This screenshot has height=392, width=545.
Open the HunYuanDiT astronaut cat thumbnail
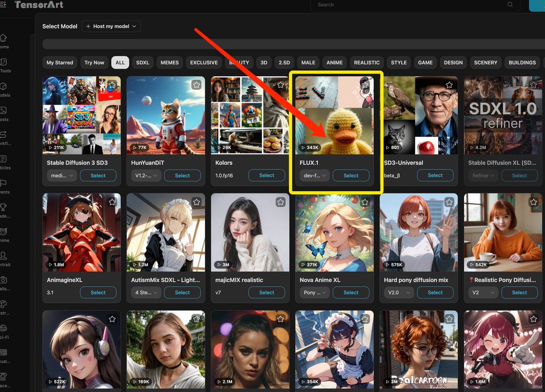coord(166,115)
